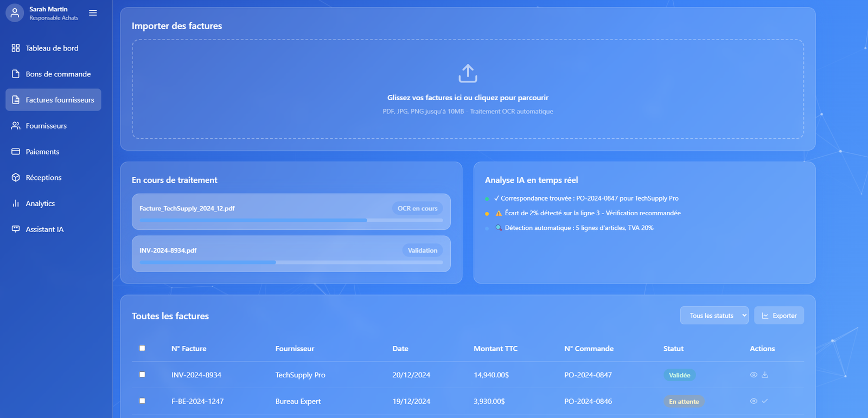868x418 pixels.
Task: Check the box for invoice INV-2024-8934
Action: pos(142,375)
